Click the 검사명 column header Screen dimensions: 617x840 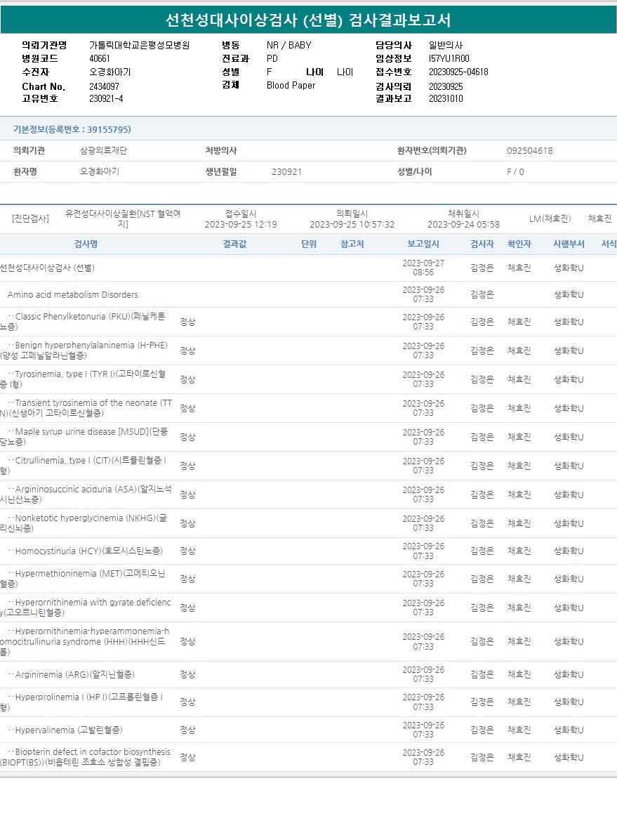[x=86, y=244]
